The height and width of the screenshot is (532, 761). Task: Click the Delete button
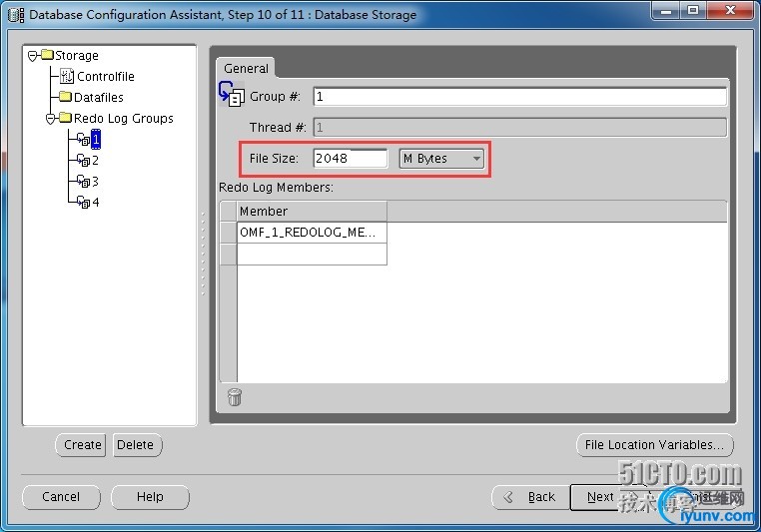tap(137, 445)
